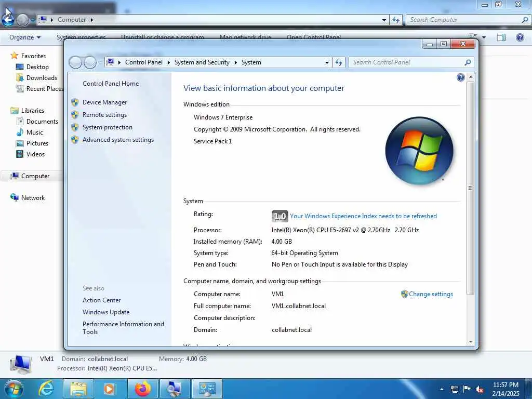Open Device Manager from the sidebar

coord(104,102)
